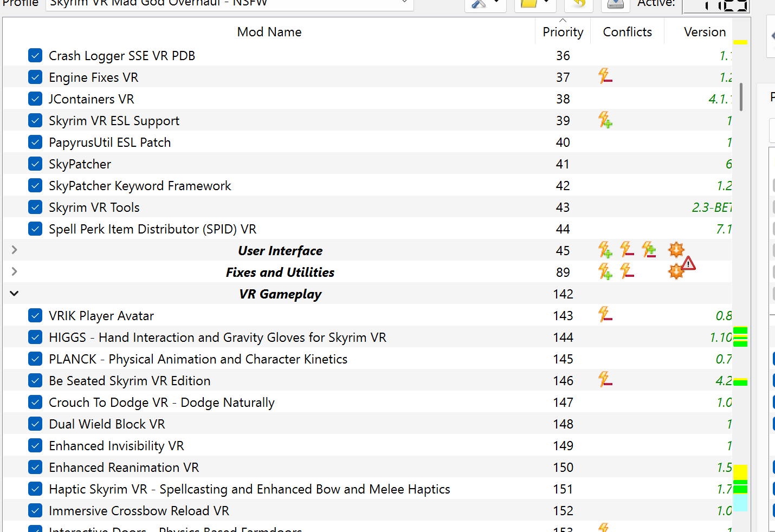The height and width of the screenshot is (532, 775).
Task: Uncheck Crash Logger SSE VR PDB mod
Action: click(x=35, y=55)
